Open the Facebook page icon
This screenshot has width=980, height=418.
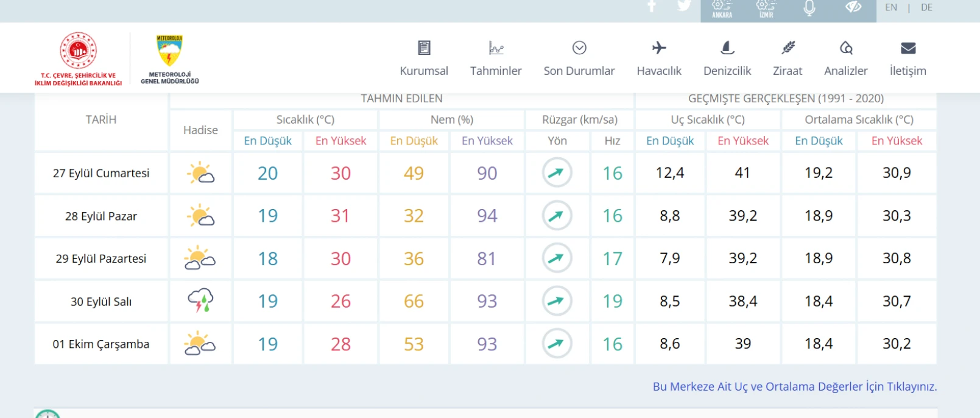coord(652,6)
